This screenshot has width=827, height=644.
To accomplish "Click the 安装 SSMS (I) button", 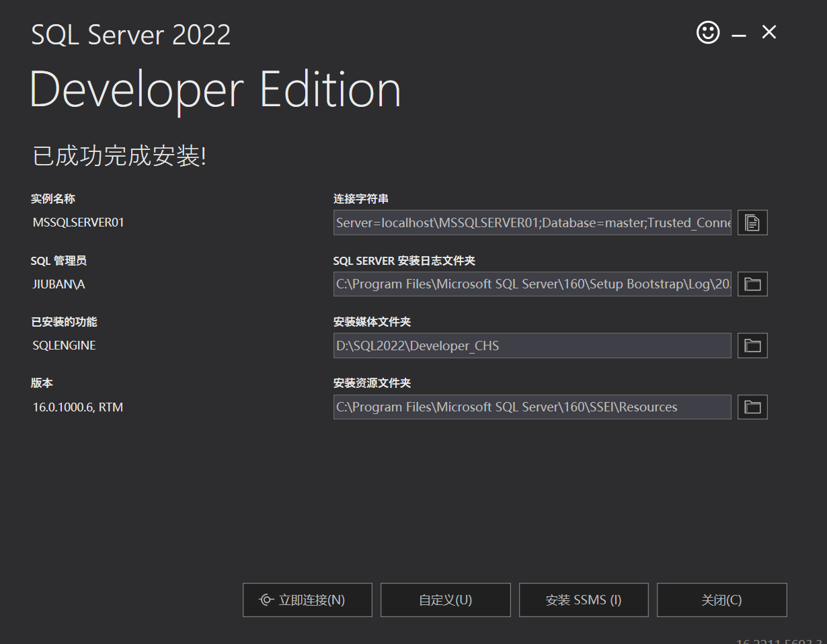I will (584, 600).
